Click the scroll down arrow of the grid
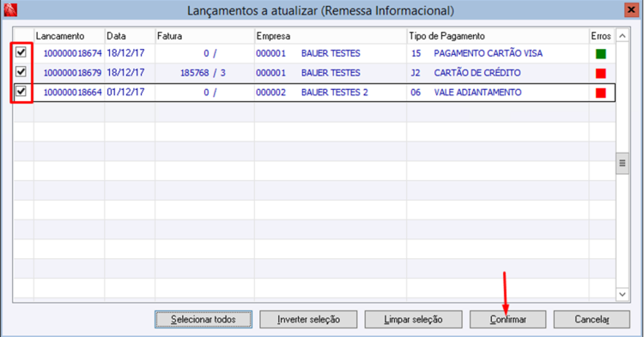 coord(623,294)
